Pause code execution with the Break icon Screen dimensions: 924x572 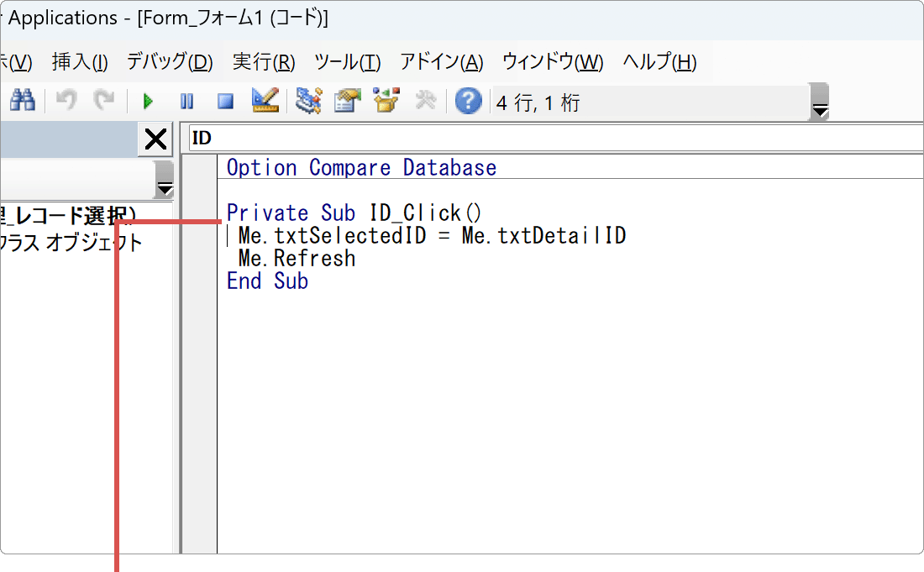pos(186,101)
